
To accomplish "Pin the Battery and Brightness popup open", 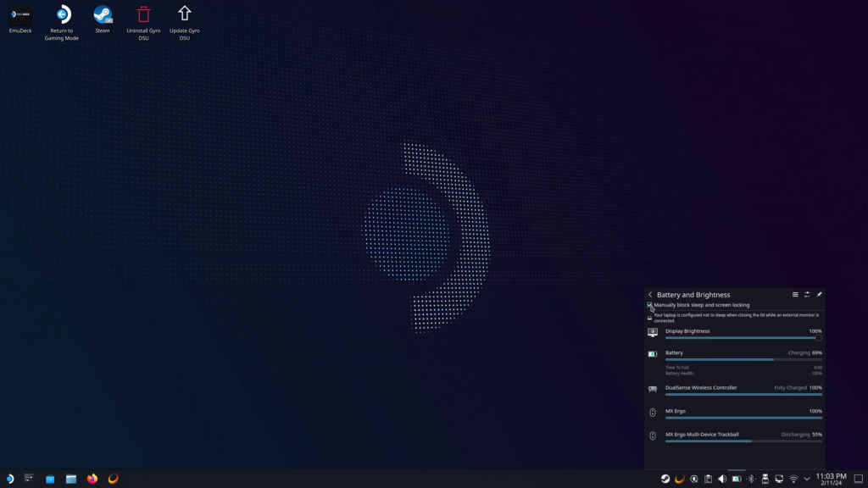I will click(x=819, y=295).
